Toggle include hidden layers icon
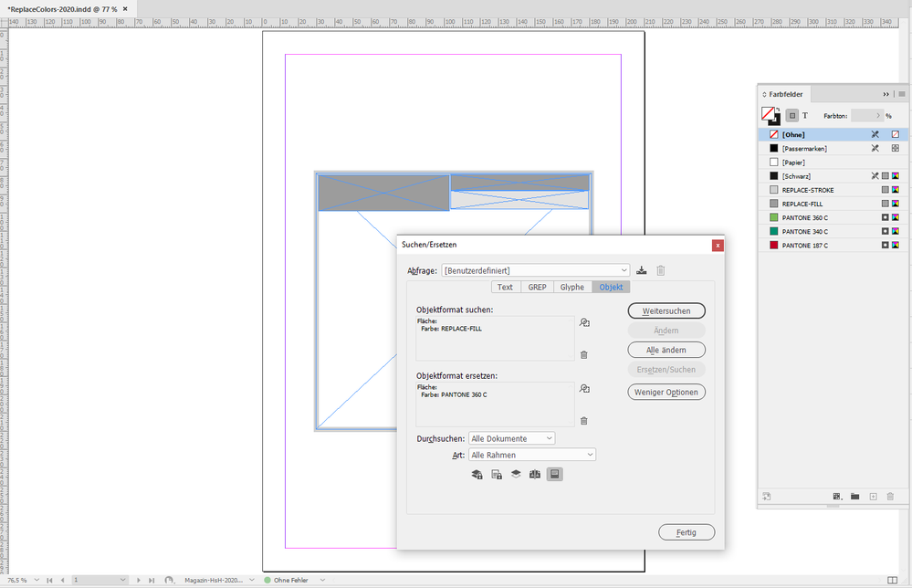912x588 pixels. [x=516, y=474]
